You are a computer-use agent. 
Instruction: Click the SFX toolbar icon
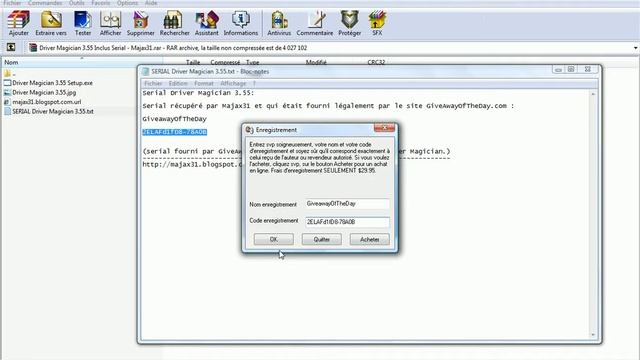[x=377, y=23]
